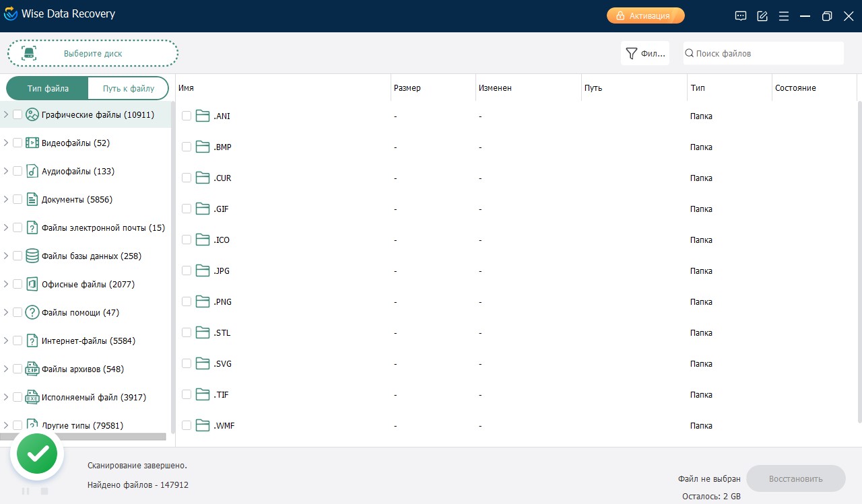Click the Аудиофайлы music file icon
This screenshot has height=504, width=862.
click(32, 172)
